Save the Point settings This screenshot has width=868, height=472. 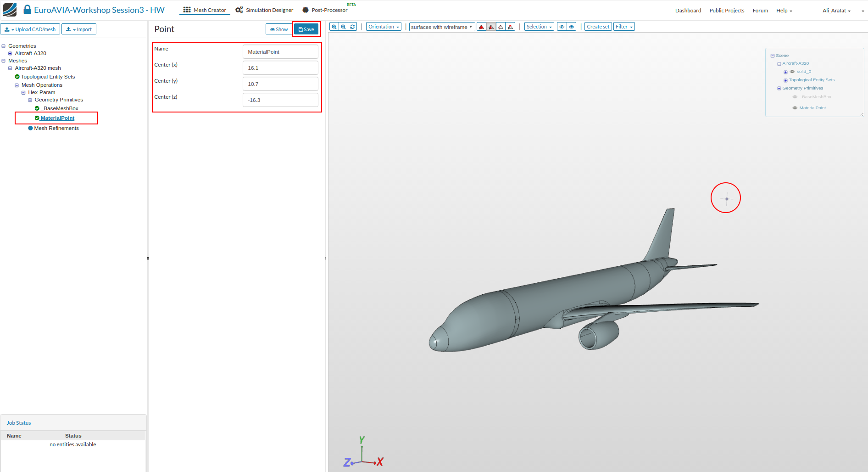point(306,29)
